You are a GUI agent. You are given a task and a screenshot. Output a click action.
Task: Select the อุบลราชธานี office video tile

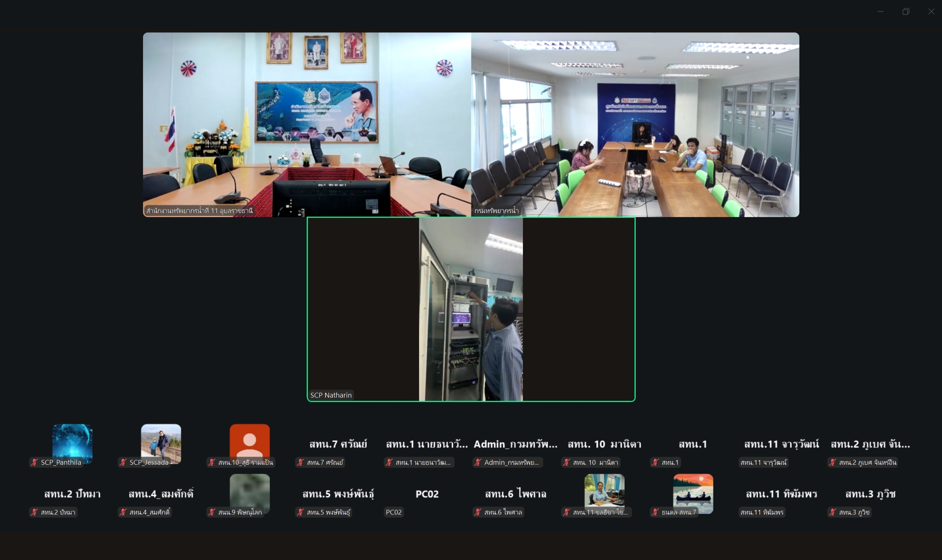point(307,124)
